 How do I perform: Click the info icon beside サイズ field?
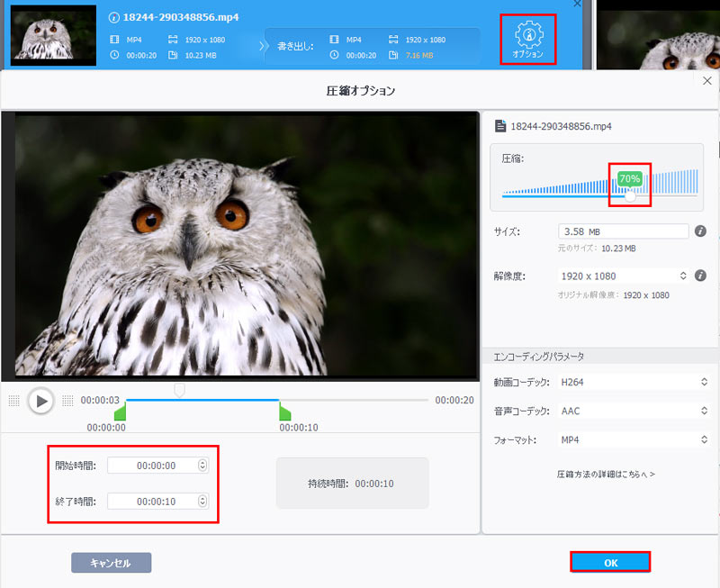[700, 231]
